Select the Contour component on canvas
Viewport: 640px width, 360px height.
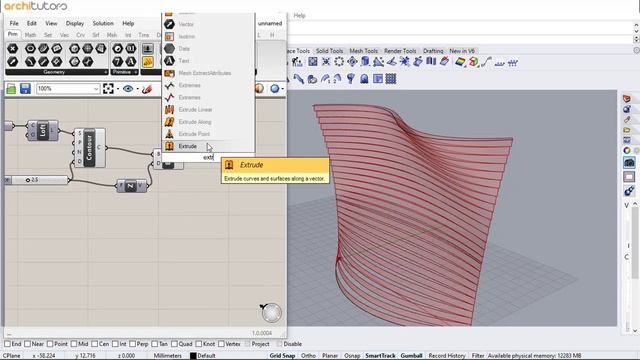89,148
